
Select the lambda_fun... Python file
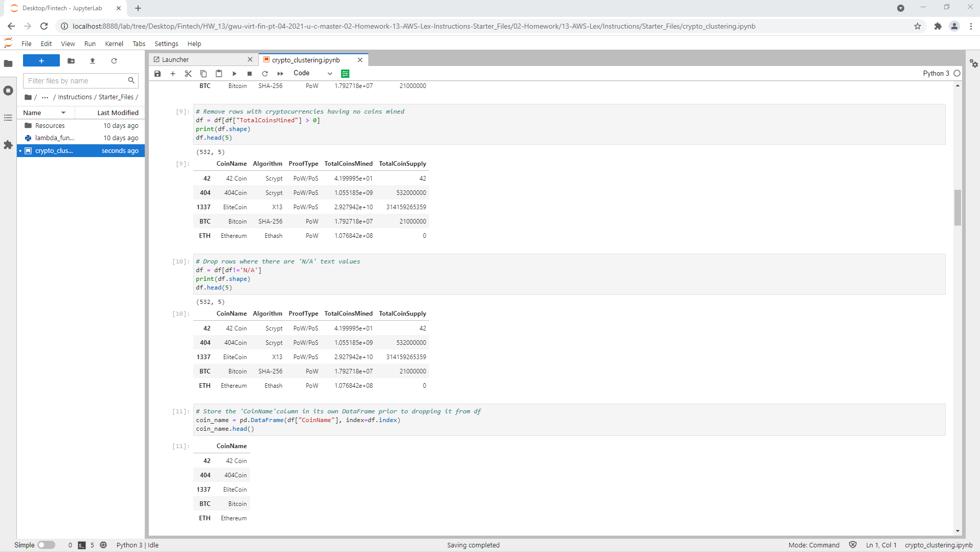point(81,138)
